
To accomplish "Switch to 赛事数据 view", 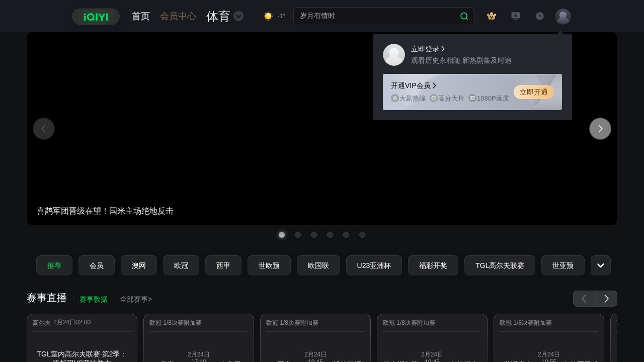I will pyautogui.click(x=94, y=299).
